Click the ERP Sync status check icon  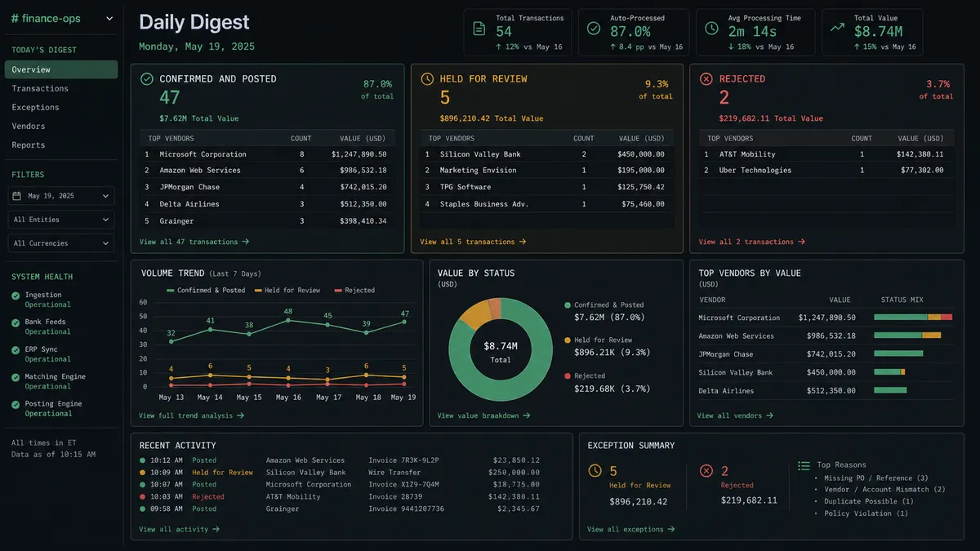click(x=16, y=350)
